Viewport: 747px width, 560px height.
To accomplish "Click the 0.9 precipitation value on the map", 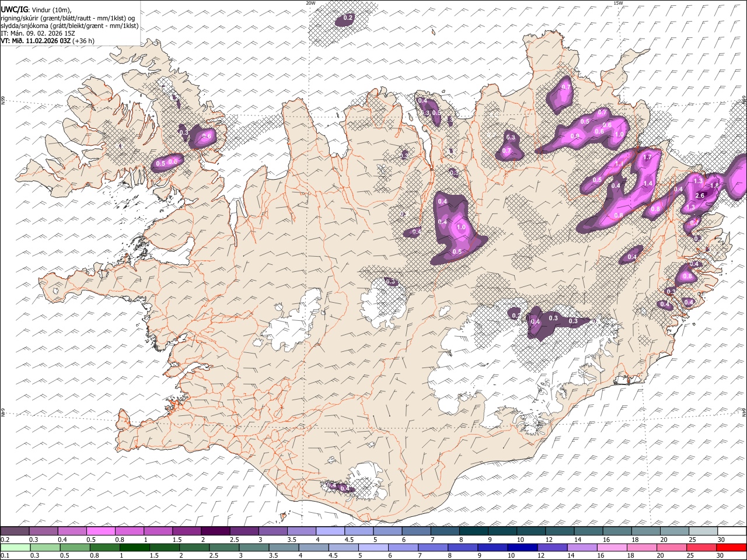I will [x=575, y=136].
